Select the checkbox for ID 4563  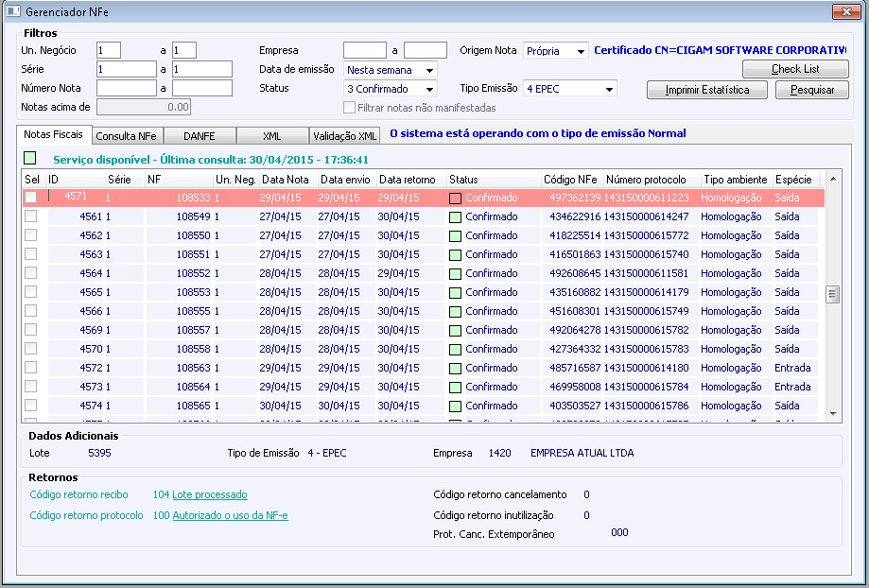tap(31, 254)
